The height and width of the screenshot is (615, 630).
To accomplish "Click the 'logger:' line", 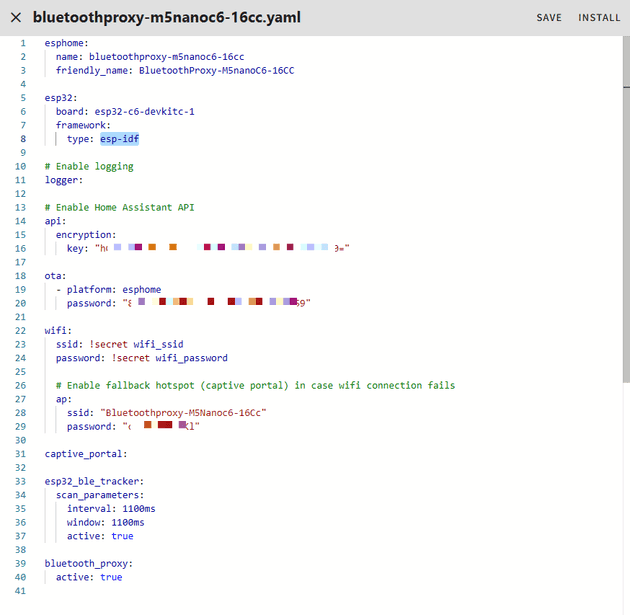I will (x=63, y=180).
